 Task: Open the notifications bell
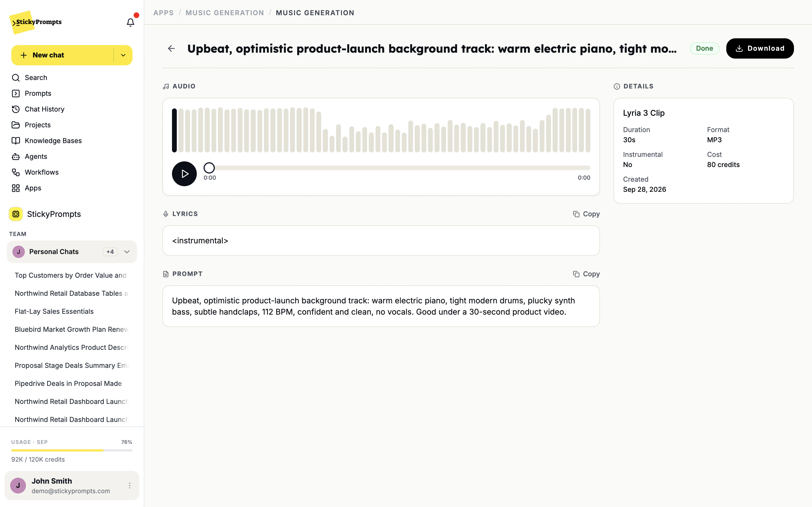[130, 22]
